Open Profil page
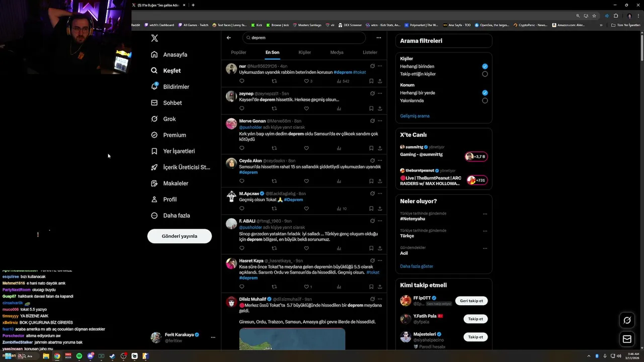644x362 pixels. click(164, 199)
